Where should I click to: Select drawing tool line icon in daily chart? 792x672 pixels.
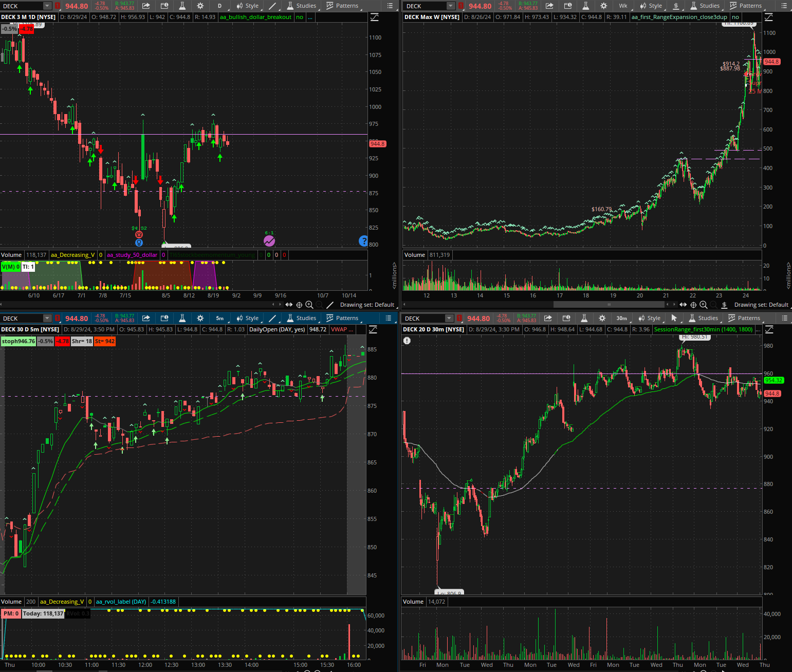coord(272,6)
